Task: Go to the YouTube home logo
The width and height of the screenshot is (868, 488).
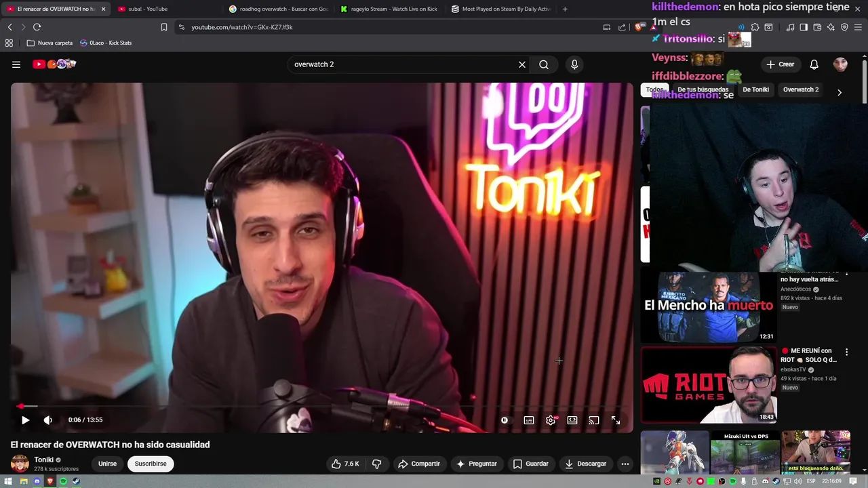Action: 54,64
